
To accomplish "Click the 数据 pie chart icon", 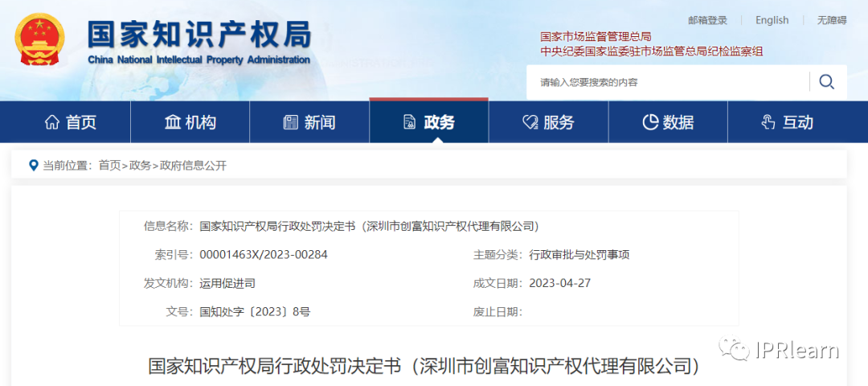I will tap(650, 122).
